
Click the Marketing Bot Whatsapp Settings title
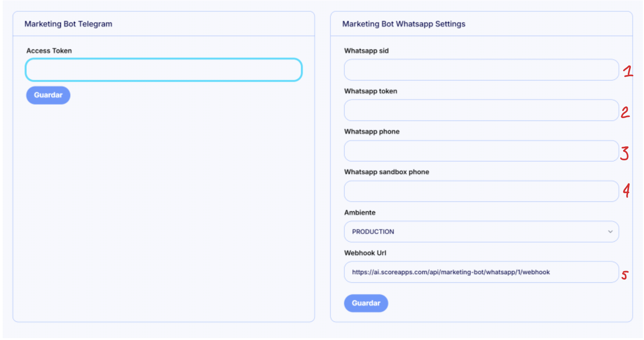[x=404, y=24]
